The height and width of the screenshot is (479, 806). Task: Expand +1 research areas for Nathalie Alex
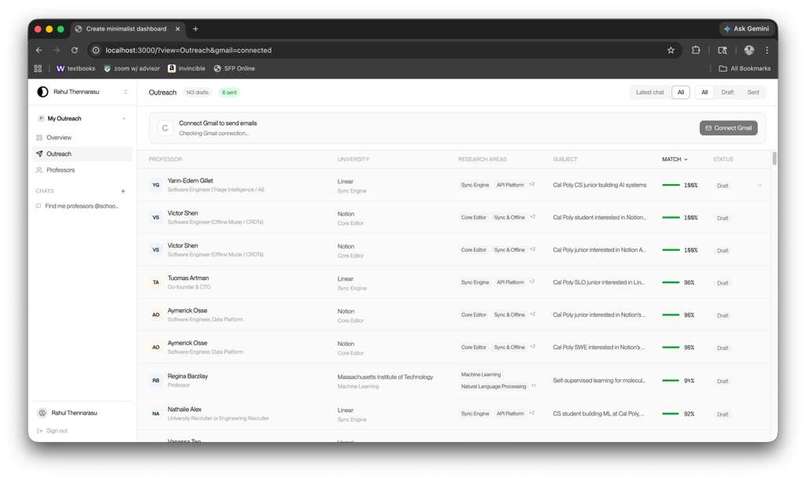click(x=532, y=413)
